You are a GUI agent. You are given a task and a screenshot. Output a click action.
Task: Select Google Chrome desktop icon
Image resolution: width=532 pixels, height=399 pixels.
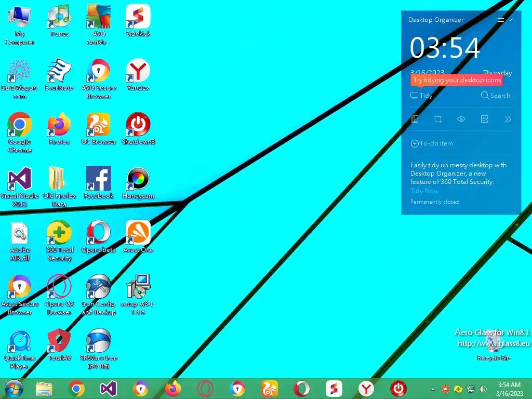(19, 132)
